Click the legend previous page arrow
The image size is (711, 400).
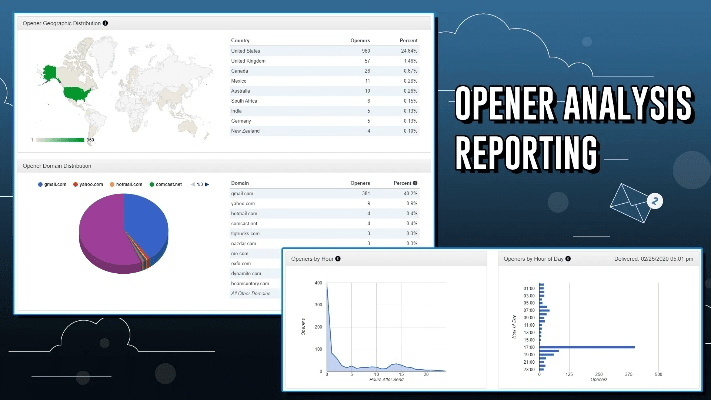coord(192,184)
